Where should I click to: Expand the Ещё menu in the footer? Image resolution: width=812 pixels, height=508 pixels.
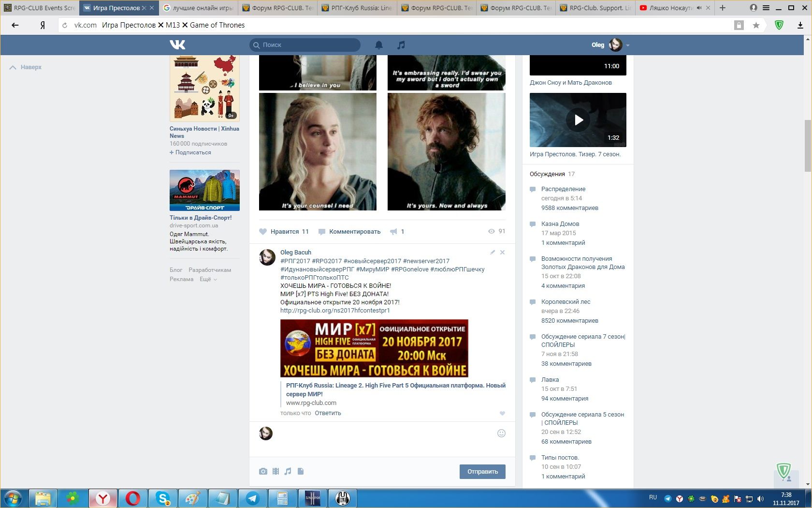coord(208,279)
